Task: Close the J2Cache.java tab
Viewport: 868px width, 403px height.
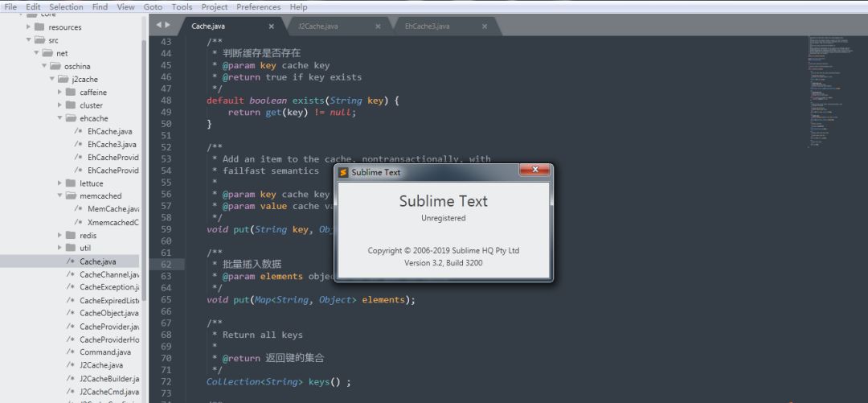Action: [x=378, y=27]
